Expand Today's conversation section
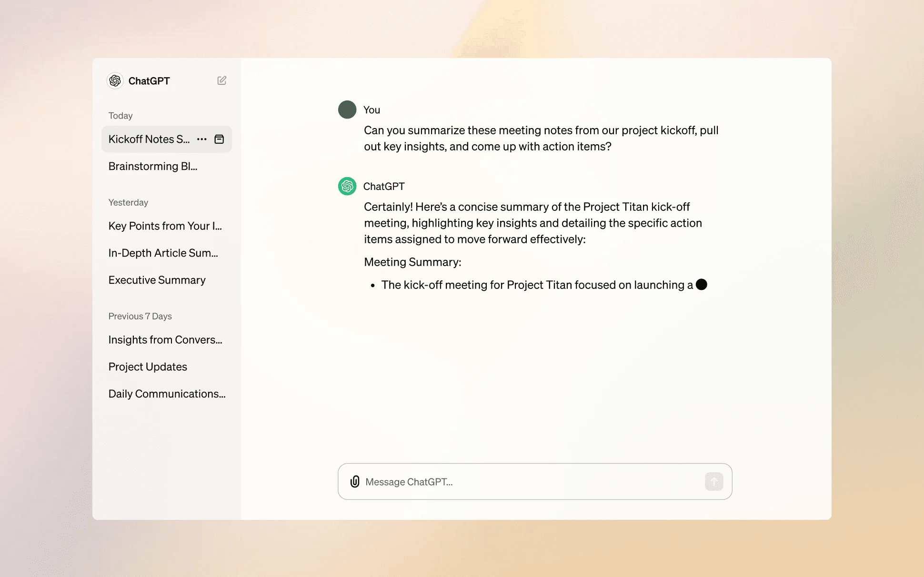924x577 pixels. (x=121, y=116)
